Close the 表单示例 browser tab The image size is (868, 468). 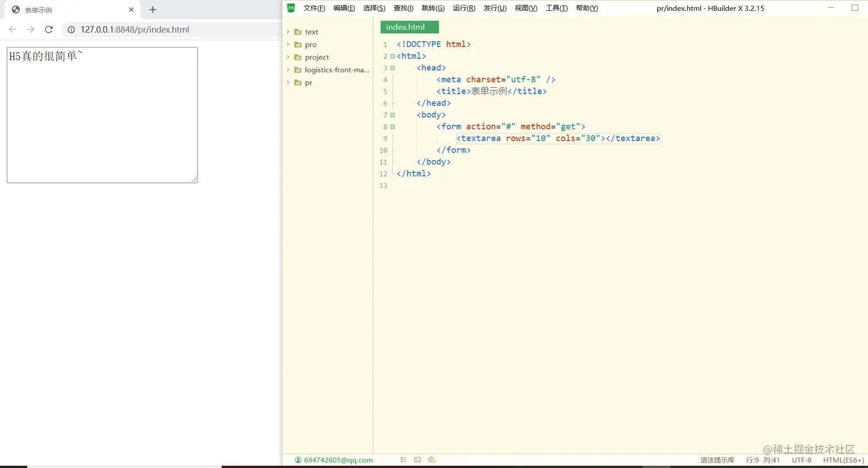click(131, 10)
